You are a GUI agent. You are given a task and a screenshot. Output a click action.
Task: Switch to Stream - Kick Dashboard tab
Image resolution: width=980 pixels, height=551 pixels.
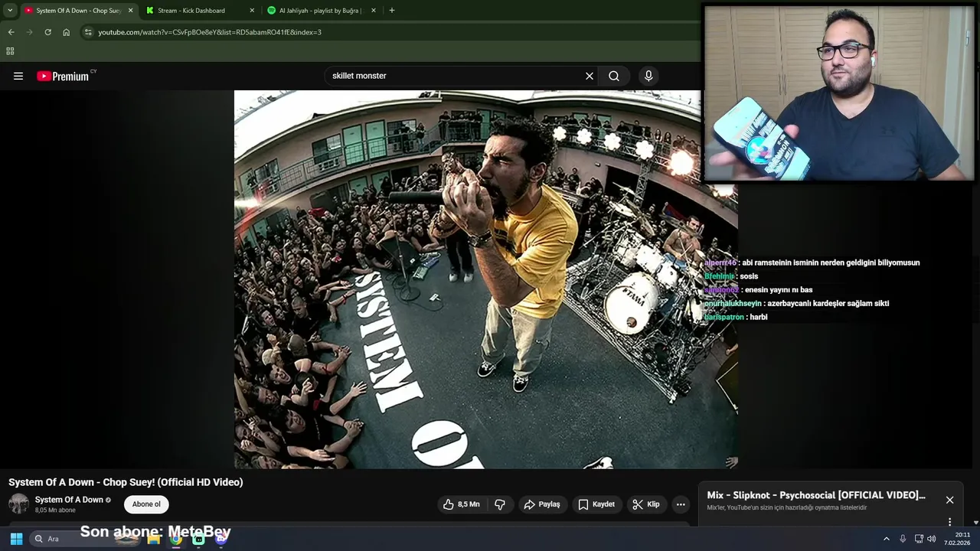(199, 11)
